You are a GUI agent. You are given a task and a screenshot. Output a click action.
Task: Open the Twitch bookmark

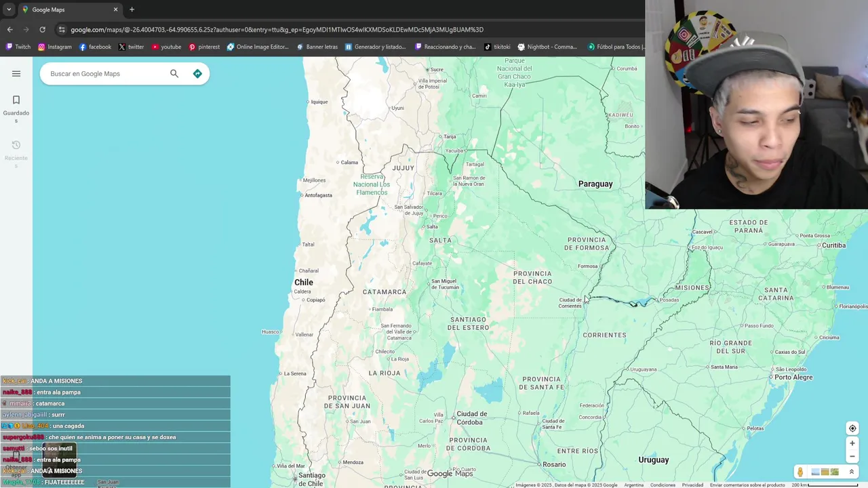point(18,47)
